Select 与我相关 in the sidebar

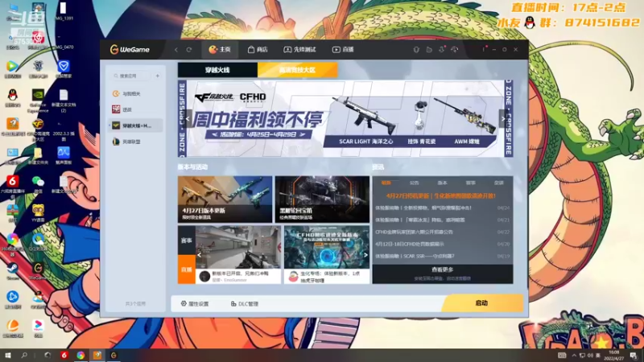[x=135, y=93]
